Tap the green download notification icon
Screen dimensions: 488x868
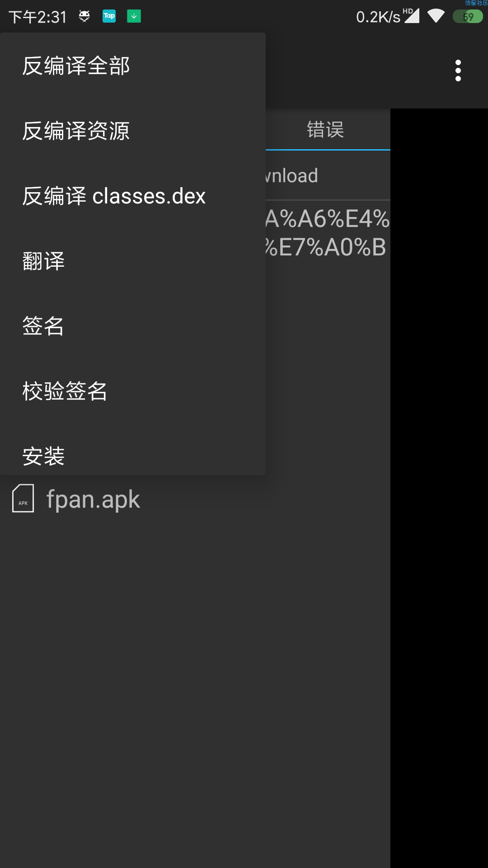point(134,16)
